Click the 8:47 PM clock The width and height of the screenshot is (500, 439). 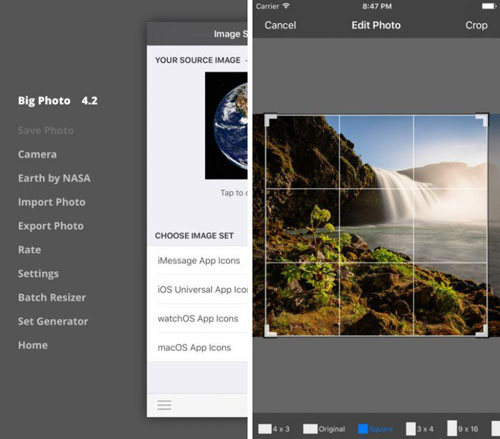(x=377, y=6)
